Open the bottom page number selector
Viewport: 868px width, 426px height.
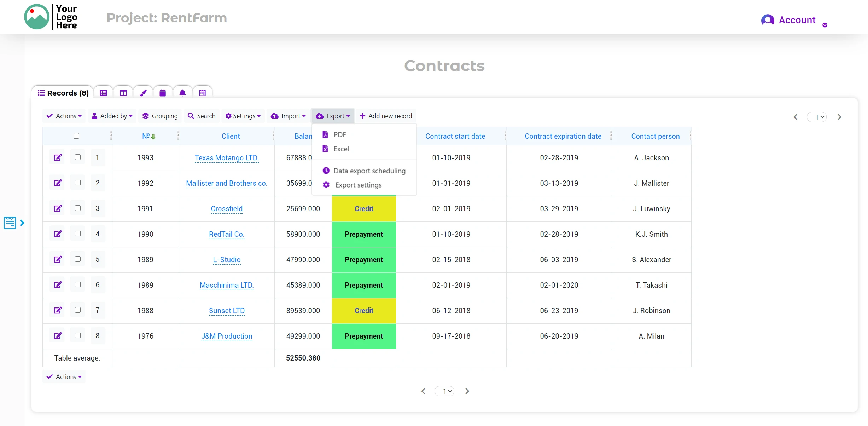tap(444, 391)
